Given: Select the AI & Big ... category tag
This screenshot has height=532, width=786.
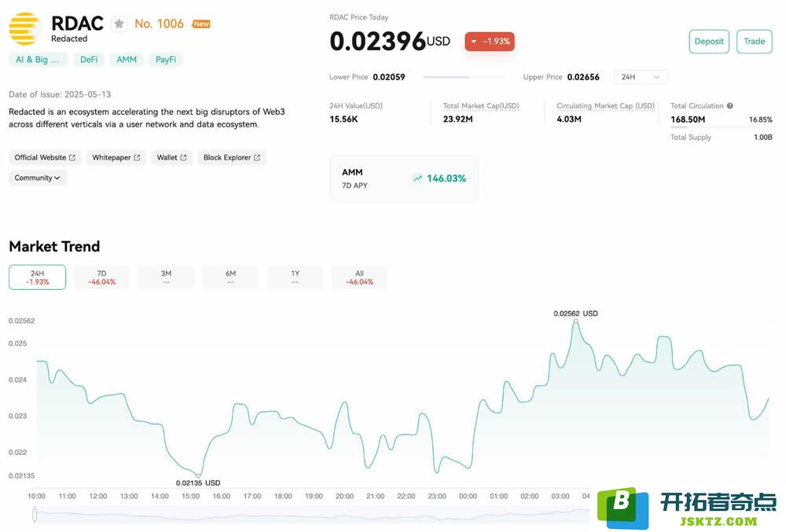Looking at the screenshot, I should (x=38, y=60).
